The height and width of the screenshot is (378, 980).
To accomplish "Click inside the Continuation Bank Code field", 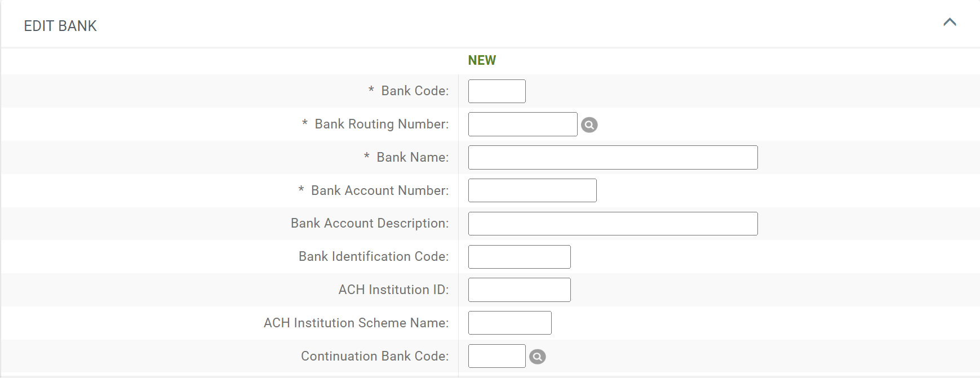I will click(495, 356).
